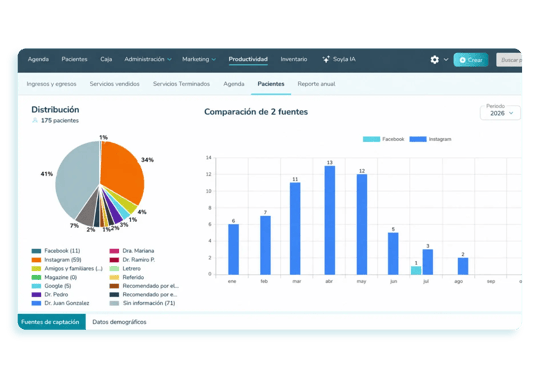Screen dimensions: 542x383
Task: Switch to Servicios vendidos tab
Action: coord(114,84)
